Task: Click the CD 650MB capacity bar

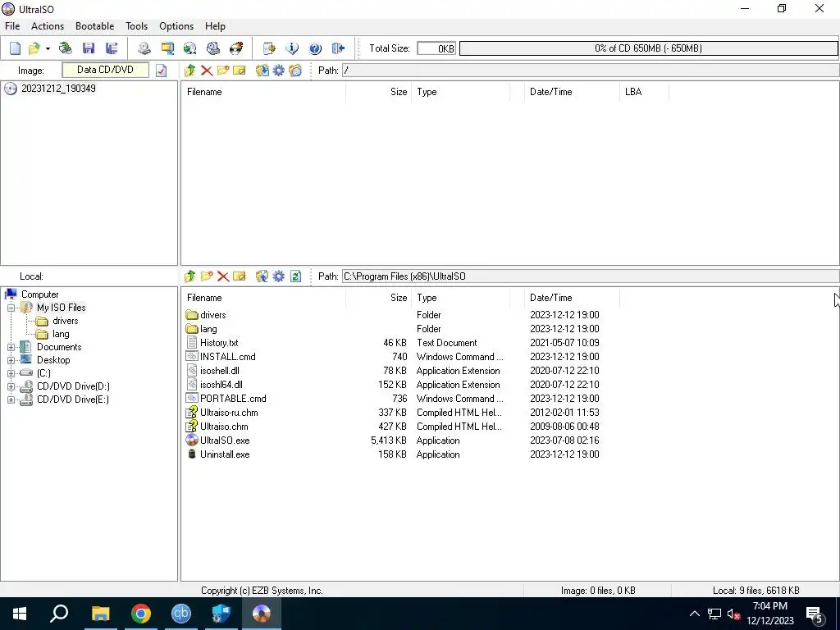Action: click(648, 48)
